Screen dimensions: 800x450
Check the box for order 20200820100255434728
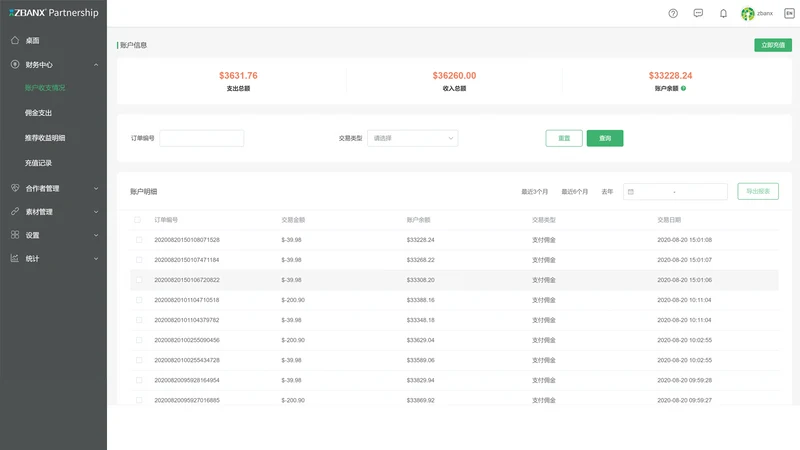139,360
